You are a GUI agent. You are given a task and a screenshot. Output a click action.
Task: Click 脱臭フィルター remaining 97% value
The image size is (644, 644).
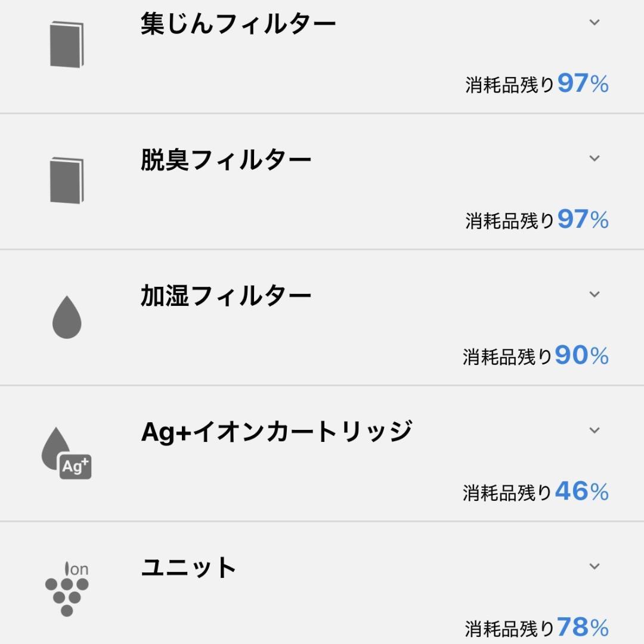[x=583, y=220]
